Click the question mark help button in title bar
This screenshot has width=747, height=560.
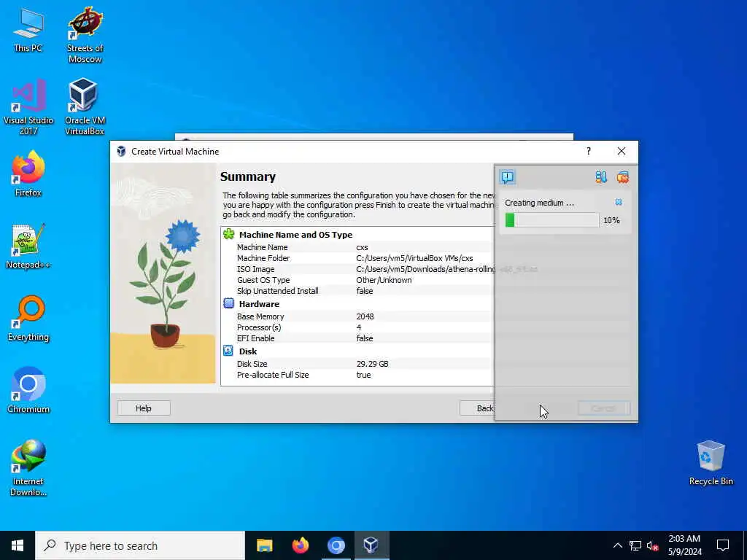(x=589, y=151)
